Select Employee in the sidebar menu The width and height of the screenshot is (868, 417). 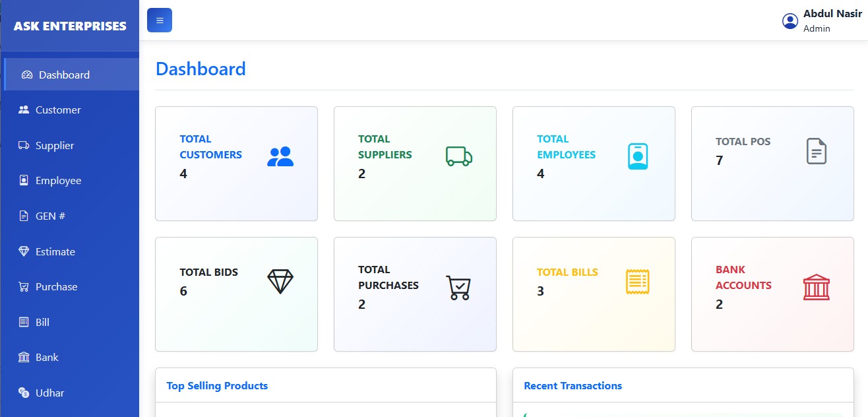(58, 181)
